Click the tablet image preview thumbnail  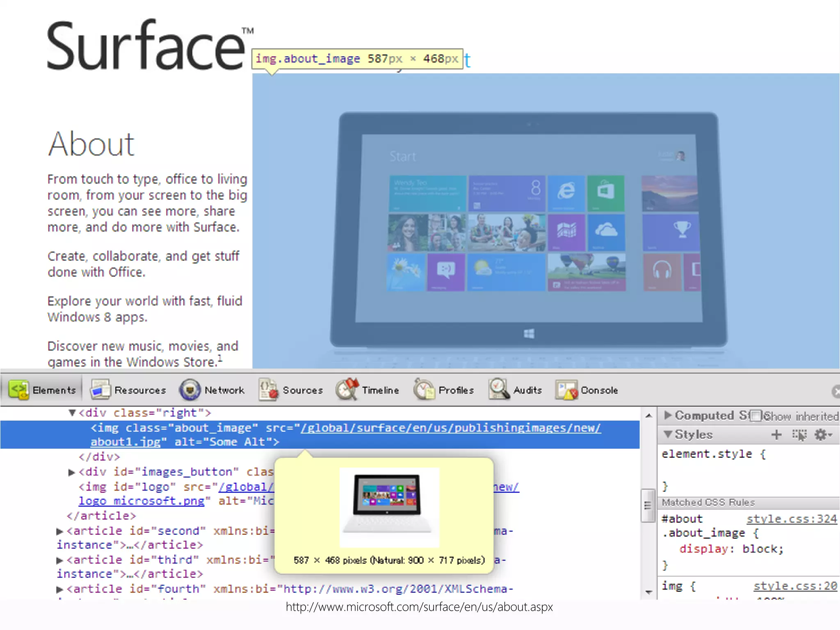coord(389,507)
